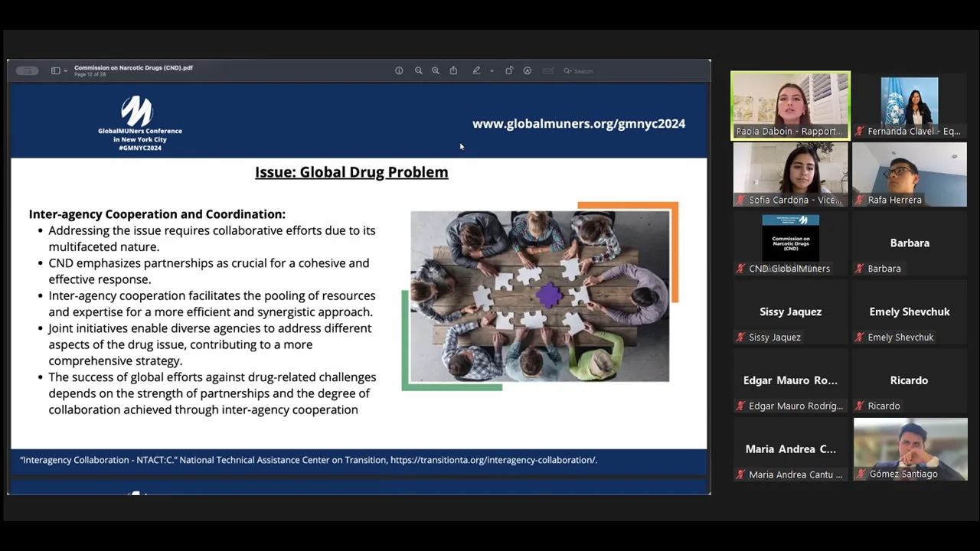Select the Highlight pen tool
Image resolution: width=980 pixels, height=551 pixels.
(x=476, y=70)
